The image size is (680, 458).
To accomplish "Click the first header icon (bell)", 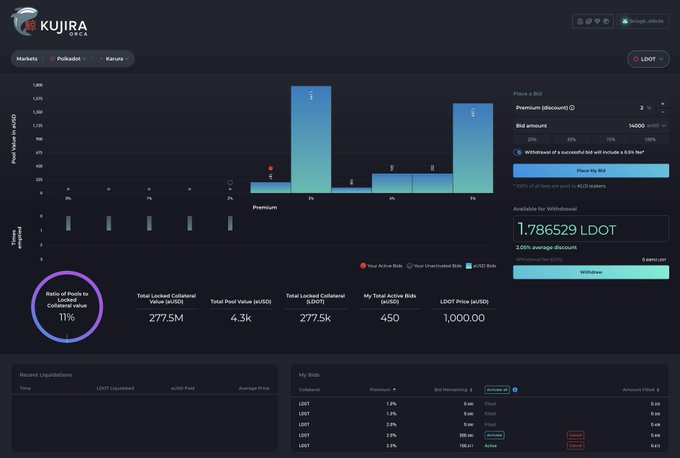I will tap(580, 21).
